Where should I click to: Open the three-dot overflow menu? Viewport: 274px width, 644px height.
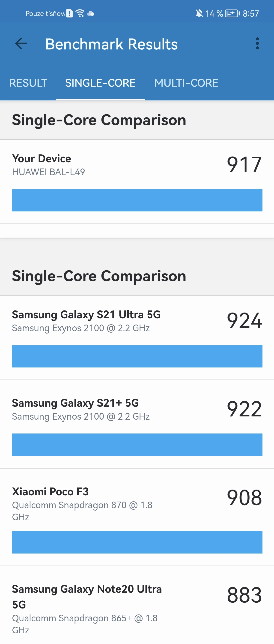(258, 44)
